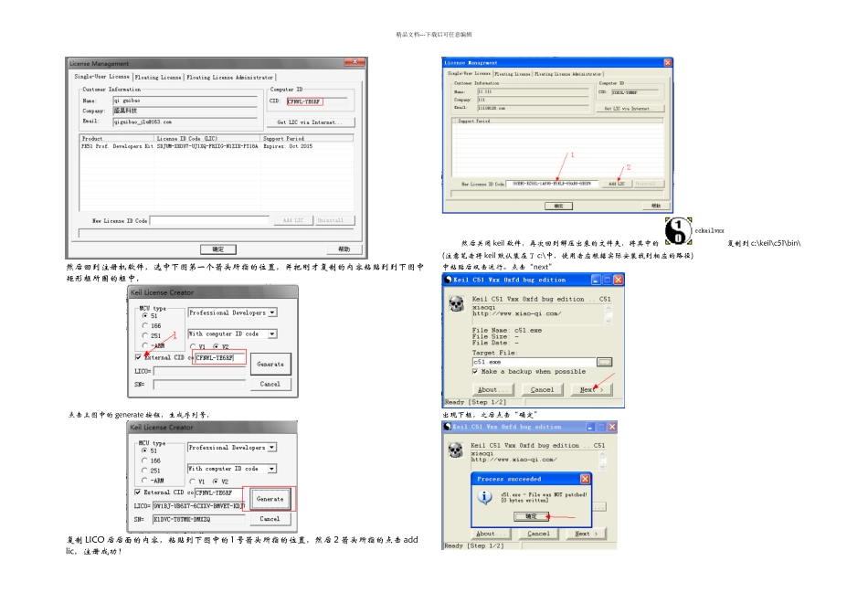Click the Email field in window listing PK51 product
The image size is (868, 614).
[x=185, y=122]
